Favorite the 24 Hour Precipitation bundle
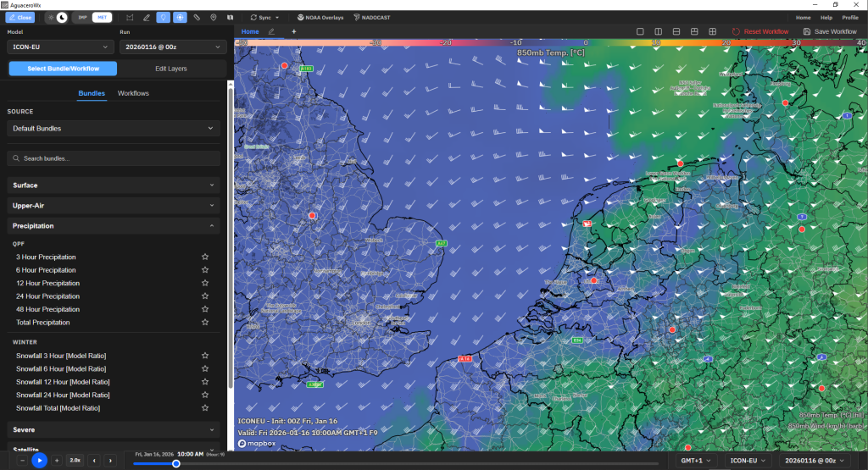 point(205,296)
